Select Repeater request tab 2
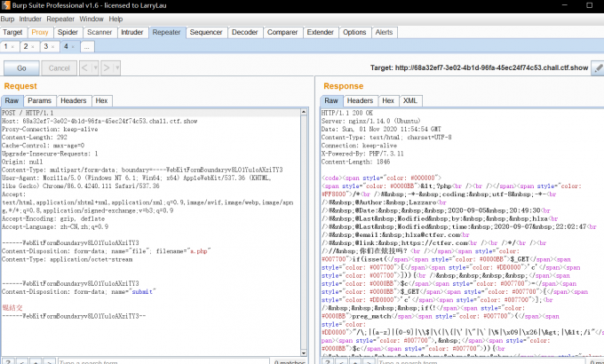This screenshot has width=604, height=364. click(x=26, y=46)
